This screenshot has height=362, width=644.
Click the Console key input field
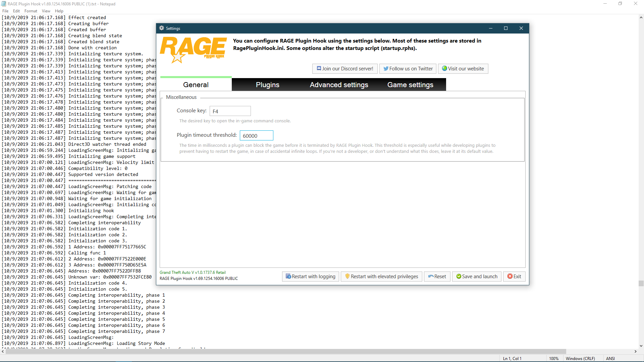click(x=230, y=111)
